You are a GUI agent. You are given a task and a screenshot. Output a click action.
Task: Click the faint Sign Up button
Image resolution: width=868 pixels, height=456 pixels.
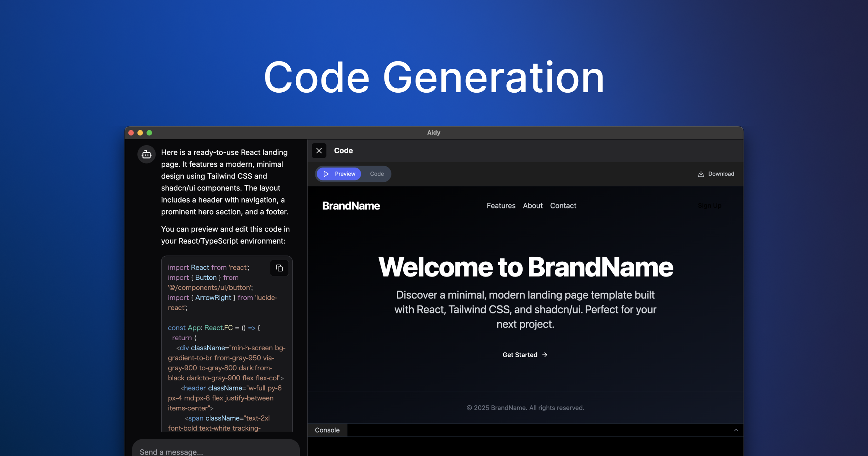709,206
